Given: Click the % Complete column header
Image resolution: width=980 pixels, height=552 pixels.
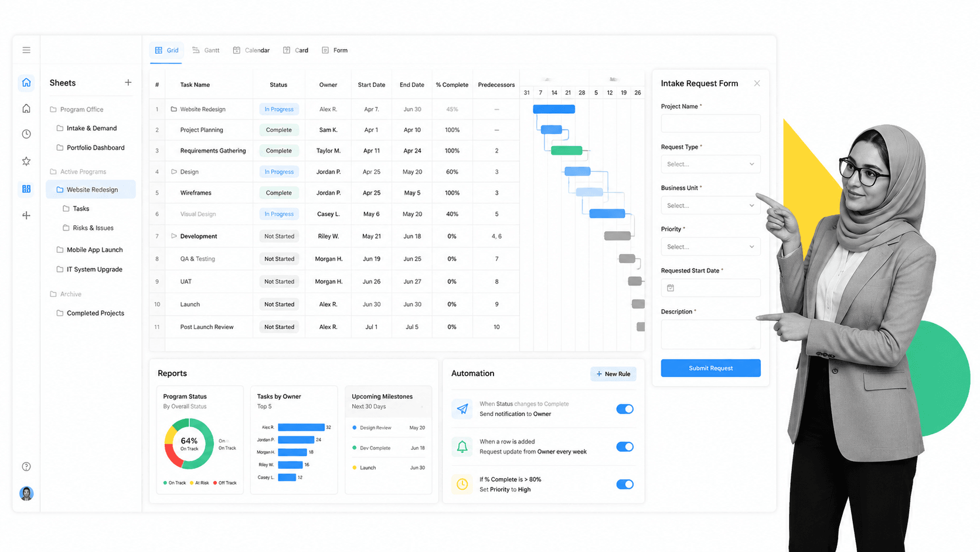Looking at the screenshot, I should (x=452, y=84).
